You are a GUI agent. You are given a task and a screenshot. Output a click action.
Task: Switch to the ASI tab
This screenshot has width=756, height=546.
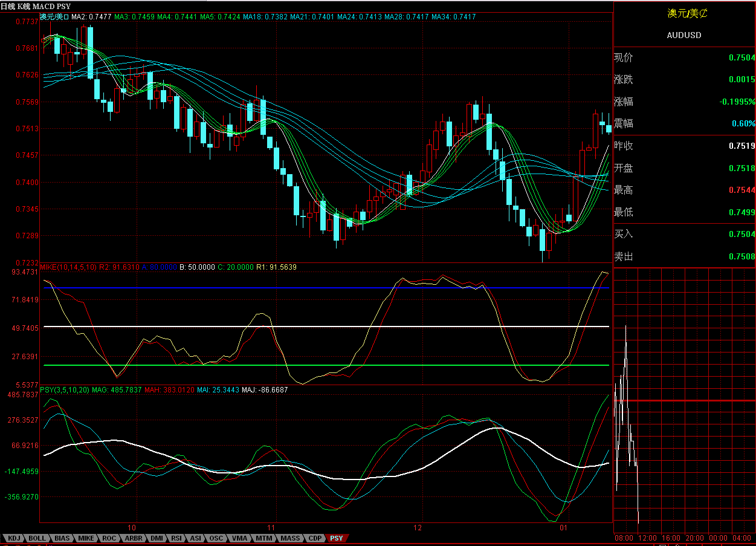tap(196, 538)
